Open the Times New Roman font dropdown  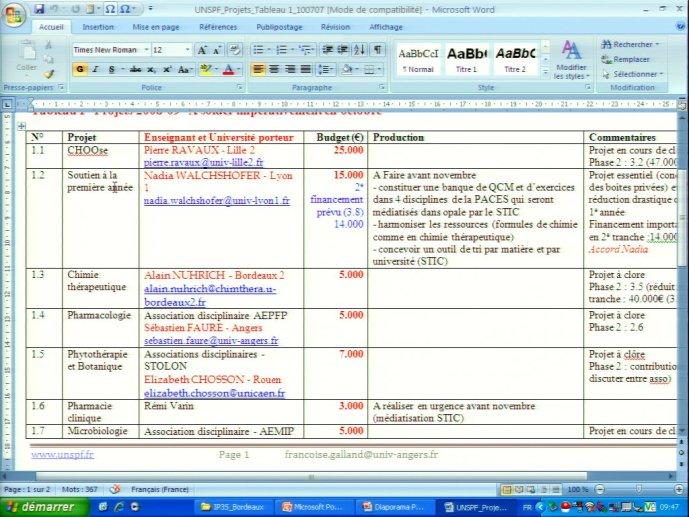[x=146, y=50]
